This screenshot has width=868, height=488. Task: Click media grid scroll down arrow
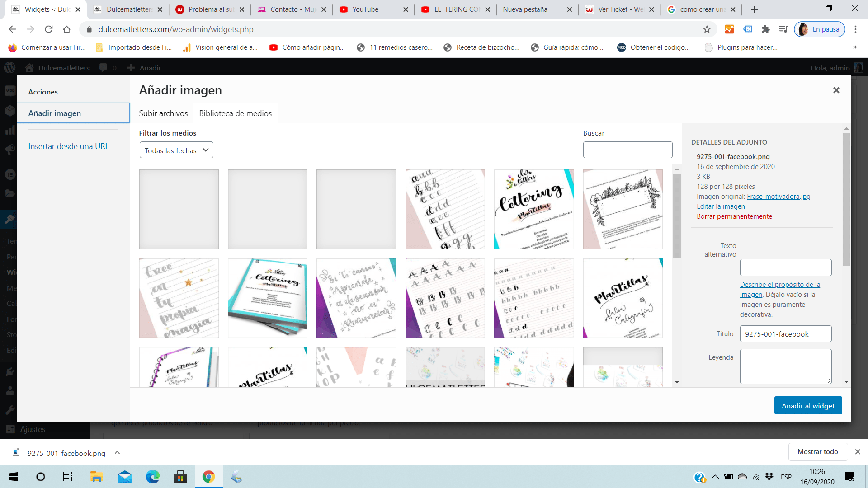pos(677,382)
